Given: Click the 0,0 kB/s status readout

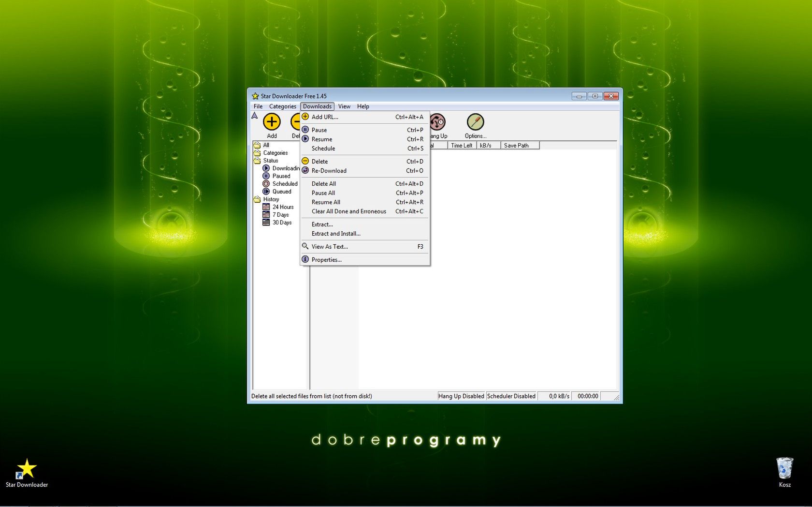Looking at the screenshot, I should (x=555, y=396).
